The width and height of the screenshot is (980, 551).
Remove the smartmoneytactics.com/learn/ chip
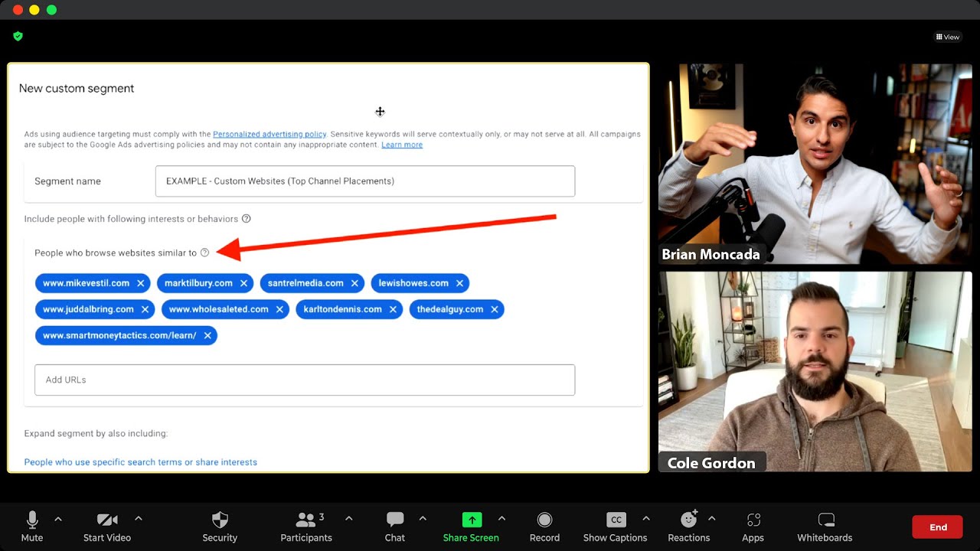[x=207, y=335]
